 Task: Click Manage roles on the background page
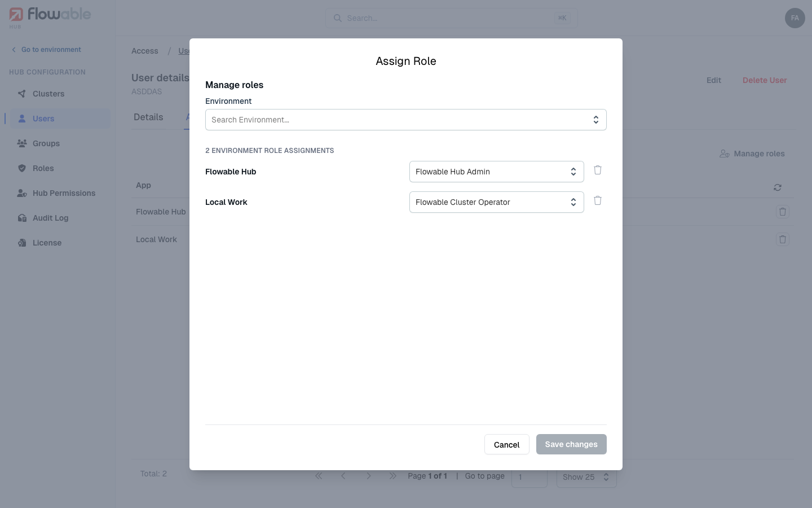click(x=752, y=154)
